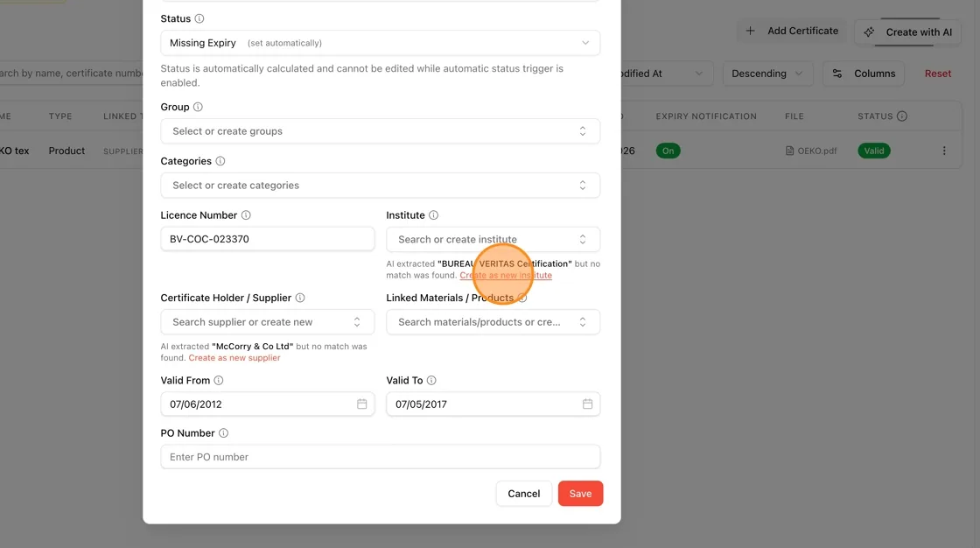Click the Valid To info icon
This screenshot has height=548, width=980.
tap(431, 380)
